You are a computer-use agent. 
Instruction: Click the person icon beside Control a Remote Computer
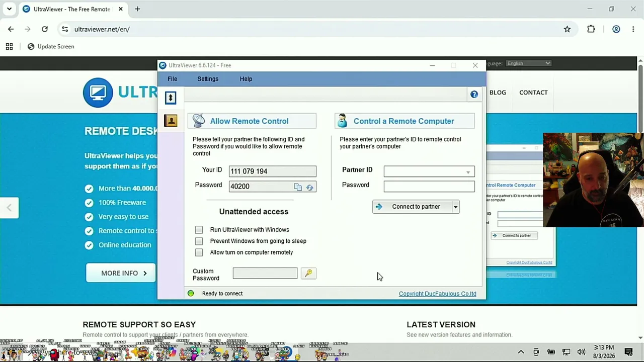click(343, 121)
